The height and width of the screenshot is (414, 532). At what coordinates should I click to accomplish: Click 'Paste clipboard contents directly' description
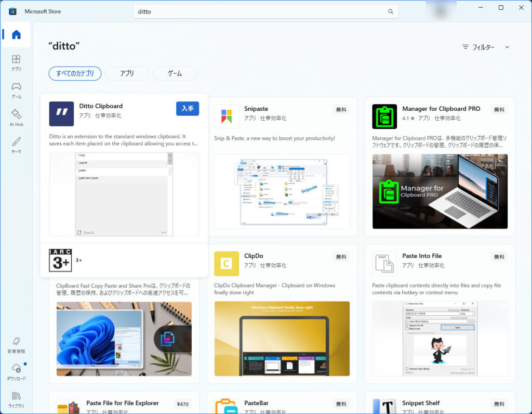pos(436,289)
